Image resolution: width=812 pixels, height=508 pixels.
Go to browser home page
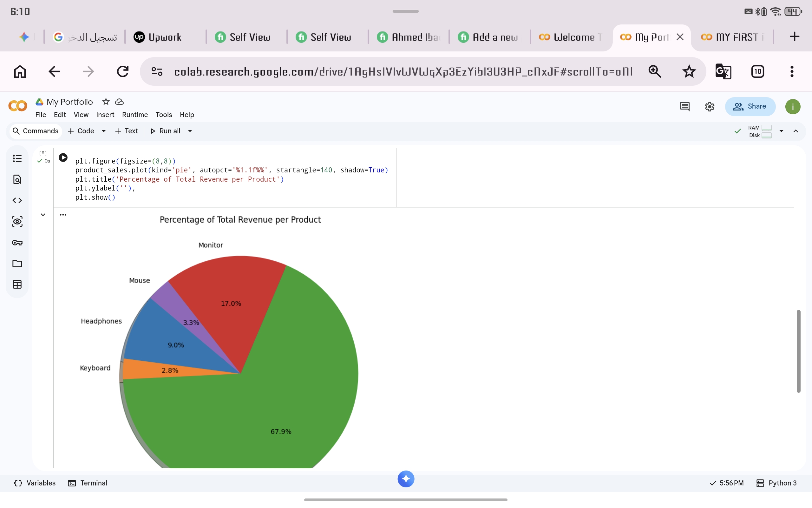[20, 71]
